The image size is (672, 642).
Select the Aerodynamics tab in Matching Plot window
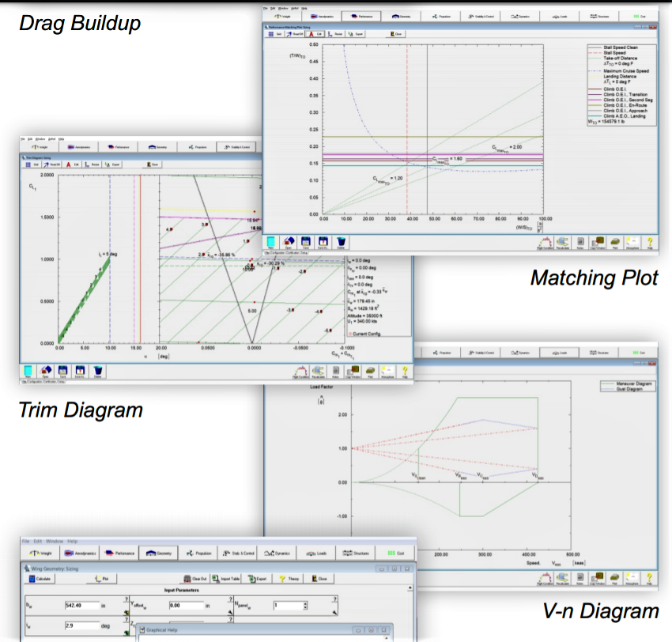tap(322, 17)
